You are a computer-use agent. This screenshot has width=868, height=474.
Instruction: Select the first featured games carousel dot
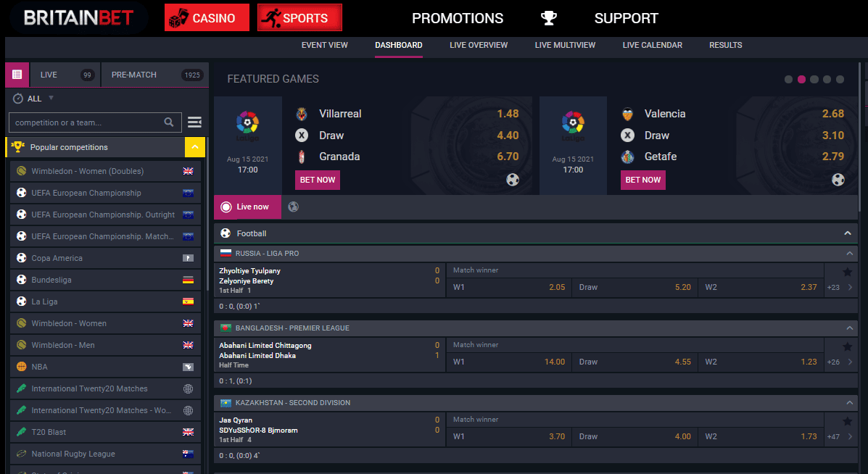[788, 80]
